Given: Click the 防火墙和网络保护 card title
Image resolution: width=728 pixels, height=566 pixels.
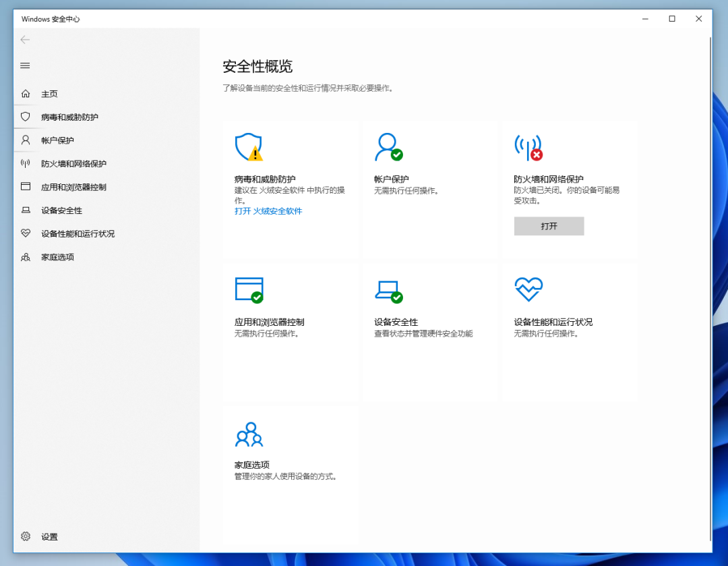Looking at the screenshot, I should [548, 179].
